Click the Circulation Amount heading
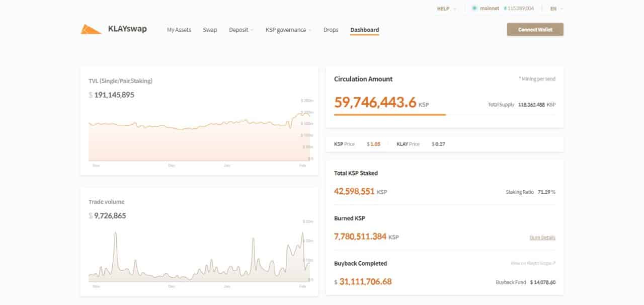This screenshot has height=305, width=644. pyautogui.click(x=363, y=79)
